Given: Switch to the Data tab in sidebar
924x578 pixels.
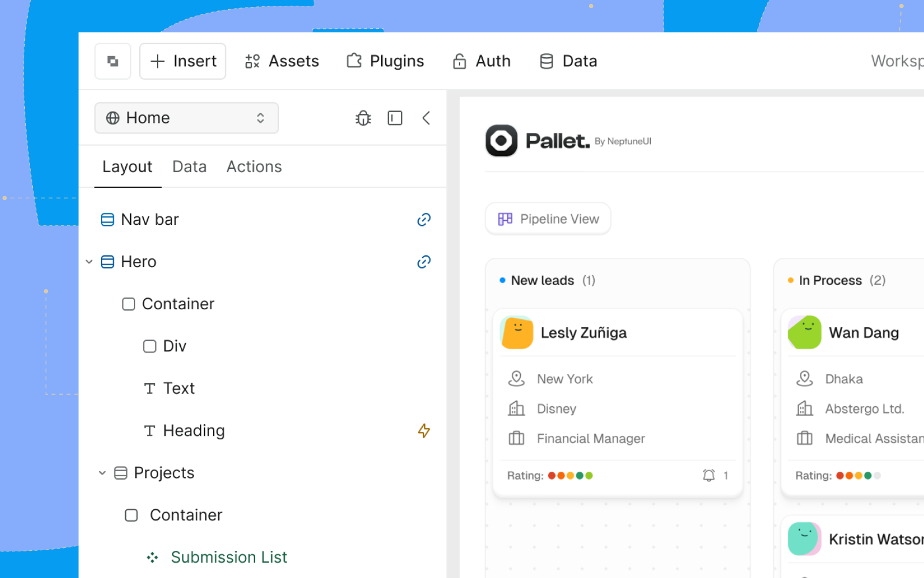Looking at the screenshot, I should (x=189, y=166).
